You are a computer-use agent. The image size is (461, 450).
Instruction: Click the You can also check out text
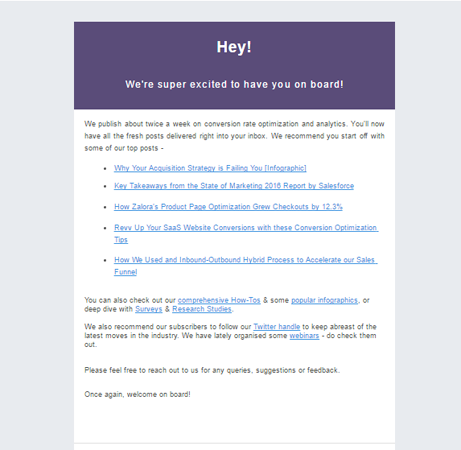[130, 300]
